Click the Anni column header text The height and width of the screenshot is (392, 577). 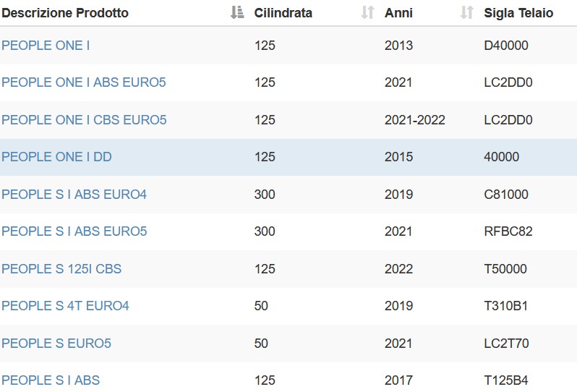tap(398, 13)
